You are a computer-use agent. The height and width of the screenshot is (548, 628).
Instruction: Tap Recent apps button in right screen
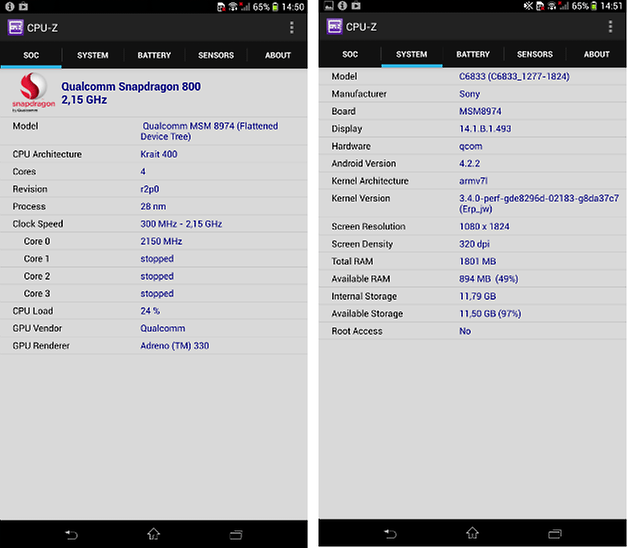coord(555,534)
